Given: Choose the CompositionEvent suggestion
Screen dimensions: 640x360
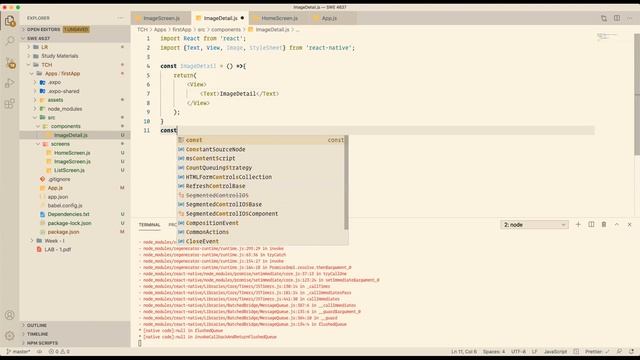Looking at the screenshot, I should [x=261, y=223].
